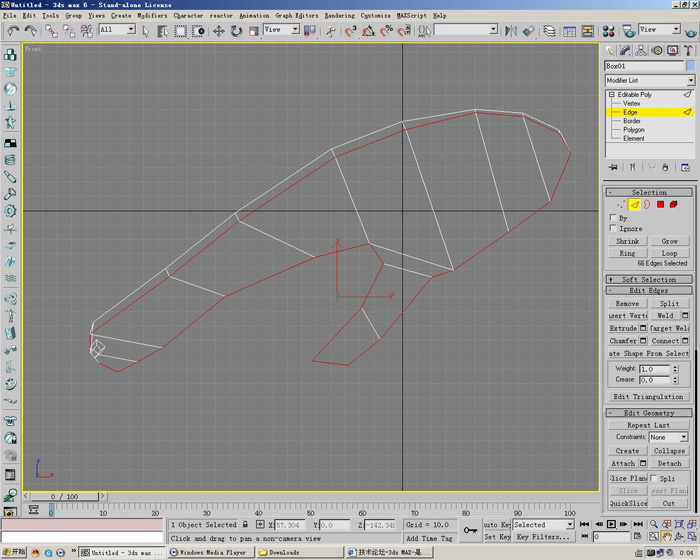Viewport: 700px width, 560px height.
Task: Expand the Soft Selection rollout
Action: (x=649, y=279)
